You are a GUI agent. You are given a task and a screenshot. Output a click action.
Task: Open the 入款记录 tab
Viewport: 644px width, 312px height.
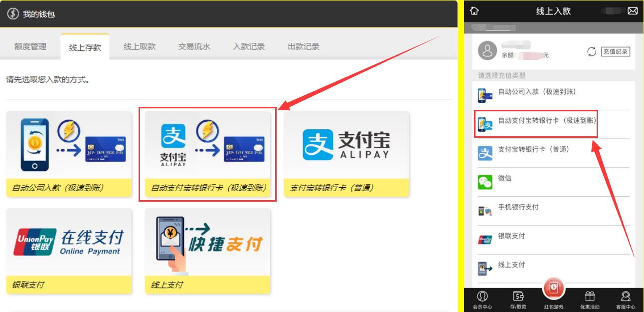pos(249,47)
